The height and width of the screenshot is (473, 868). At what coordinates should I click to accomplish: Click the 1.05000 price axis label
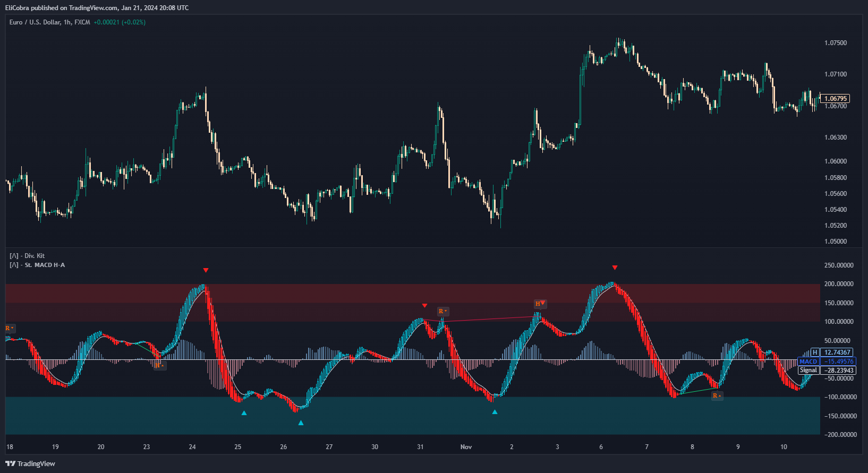[x=836, y=242]
